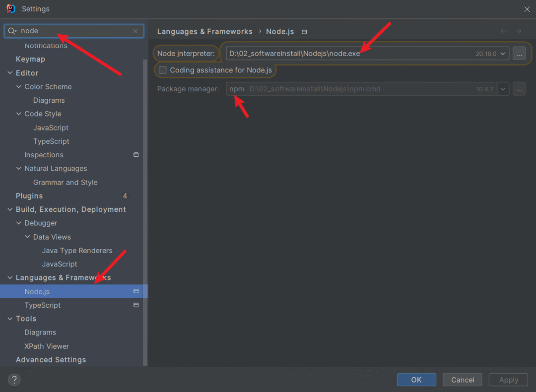Click the IntelliJ logo in title bar
The image size is (536, 392).
(x=11, y=8)
